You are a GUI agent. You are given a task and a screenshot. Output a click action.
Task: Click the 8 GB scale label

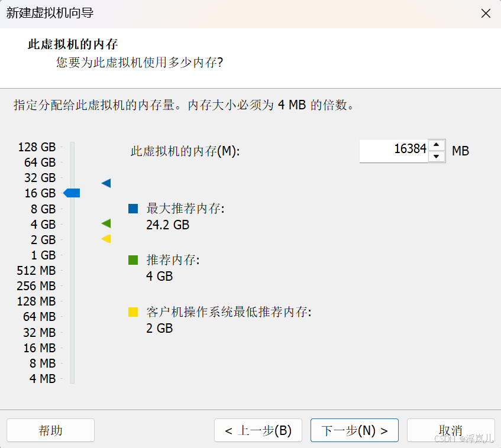click(x=43, y=209)
